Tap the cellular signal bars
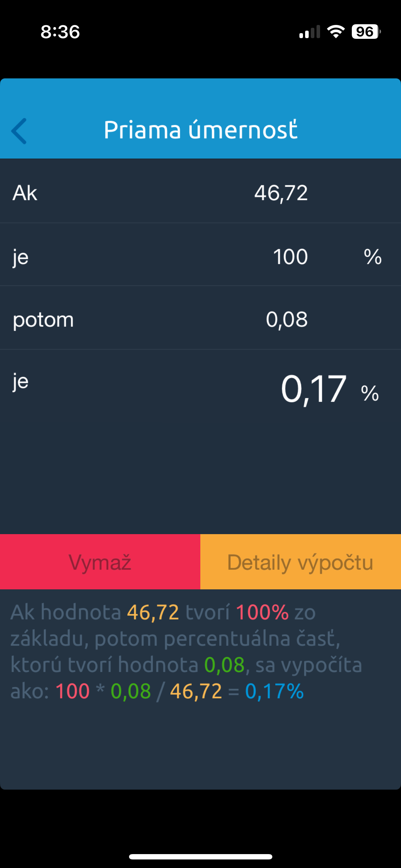 (x=309, y=32)
